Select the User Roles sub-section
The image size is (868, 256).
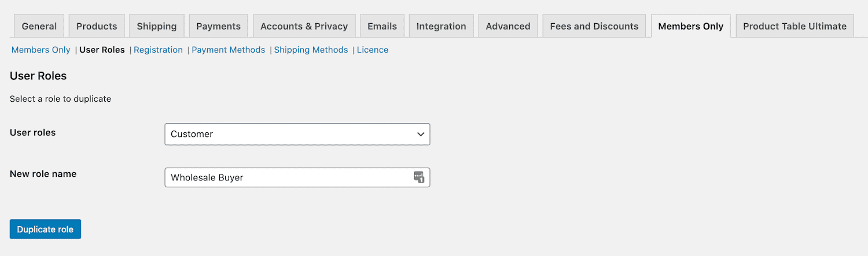click(102, 50)
